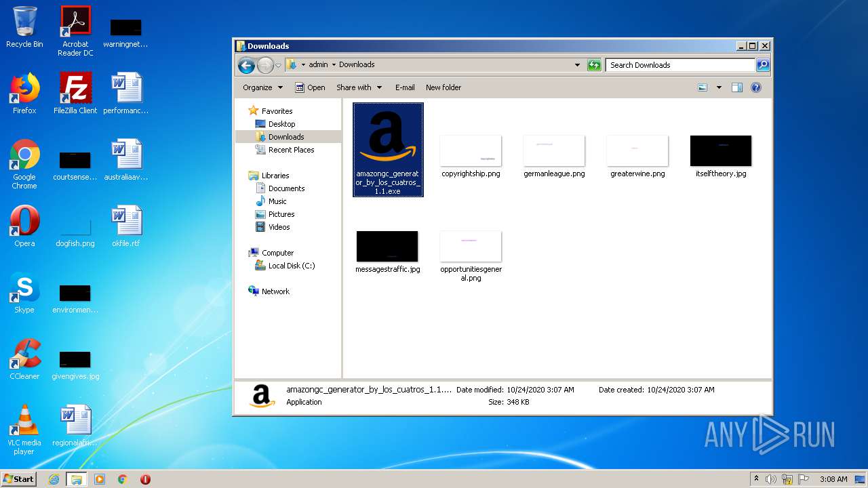Open Explorer help button
Viewport: 868px width, 488px height.
coord(756,87)
